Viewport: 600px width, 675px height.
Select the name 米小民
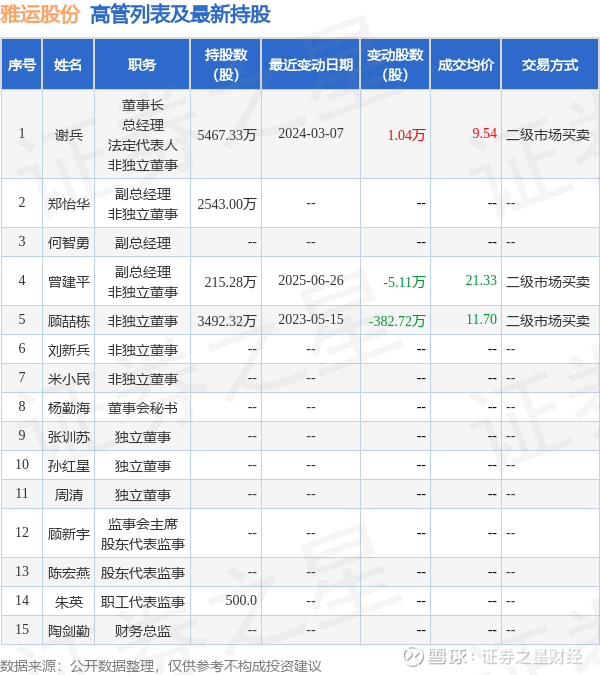(68, 379)
